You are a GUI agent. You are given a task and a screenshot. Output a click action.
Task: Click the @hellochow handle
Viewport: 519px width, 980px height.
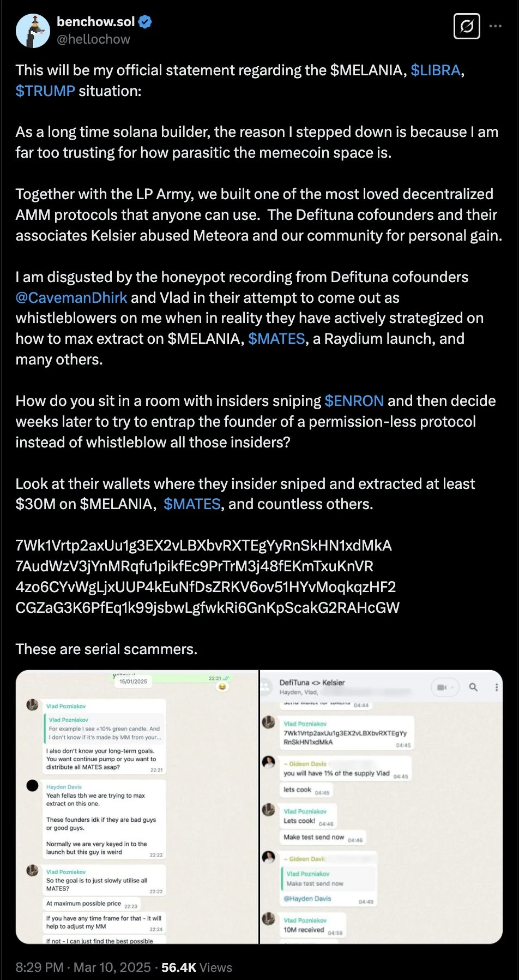[93, 39]
